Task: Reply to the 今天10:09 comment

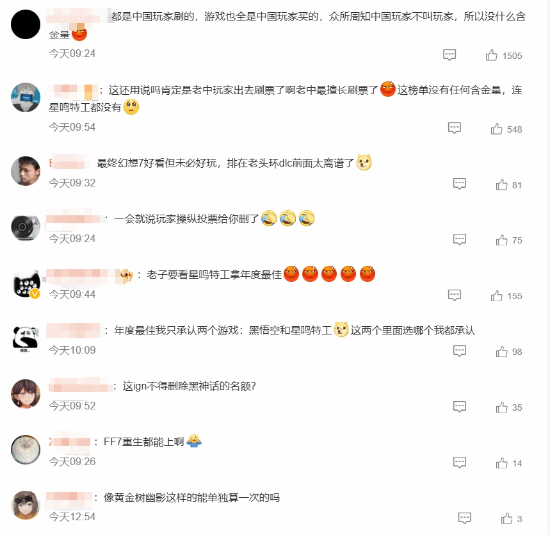Action: click(459, 350)
